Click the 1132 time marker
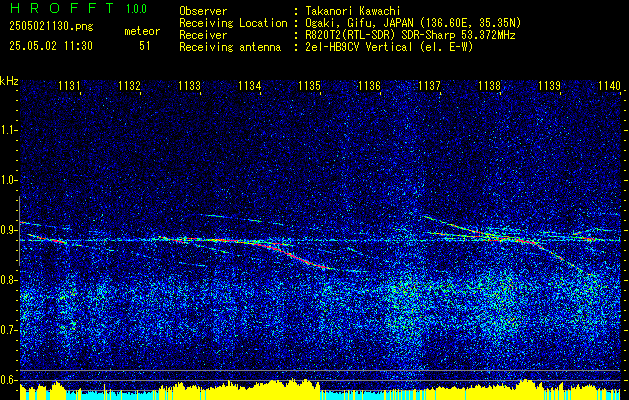The width and height of the screenshot is (629, 400). coord(129,85)
